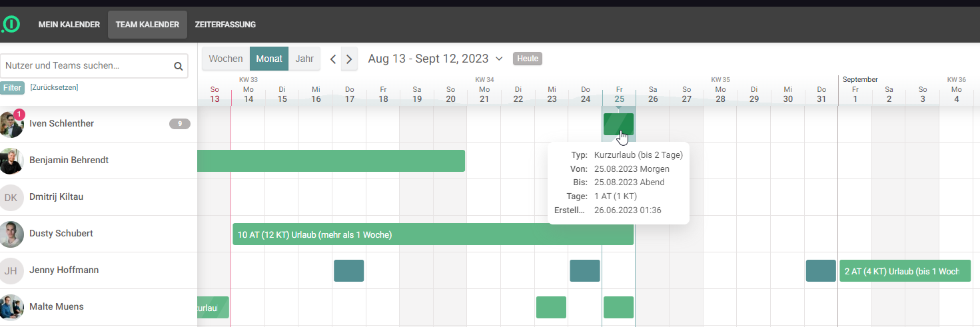Open the Zeiterfassung tab
Image resolution: width=980 pixels, height=327 pixels.
point(225,25)
